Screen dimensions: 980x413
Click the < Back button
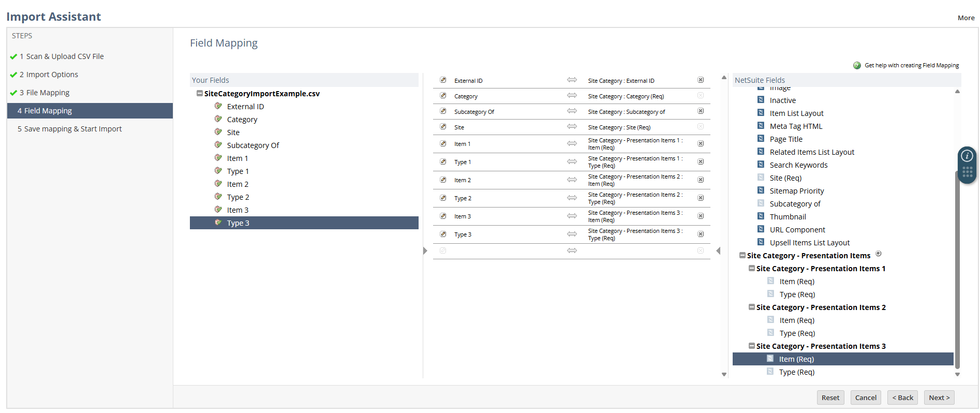[903, 397]
